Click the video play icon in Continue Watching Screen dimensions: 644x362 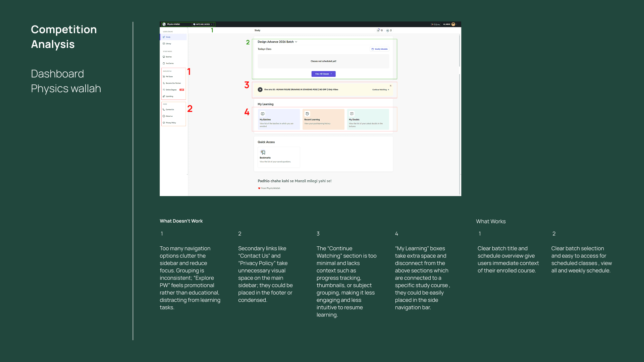tap(260, 89)
